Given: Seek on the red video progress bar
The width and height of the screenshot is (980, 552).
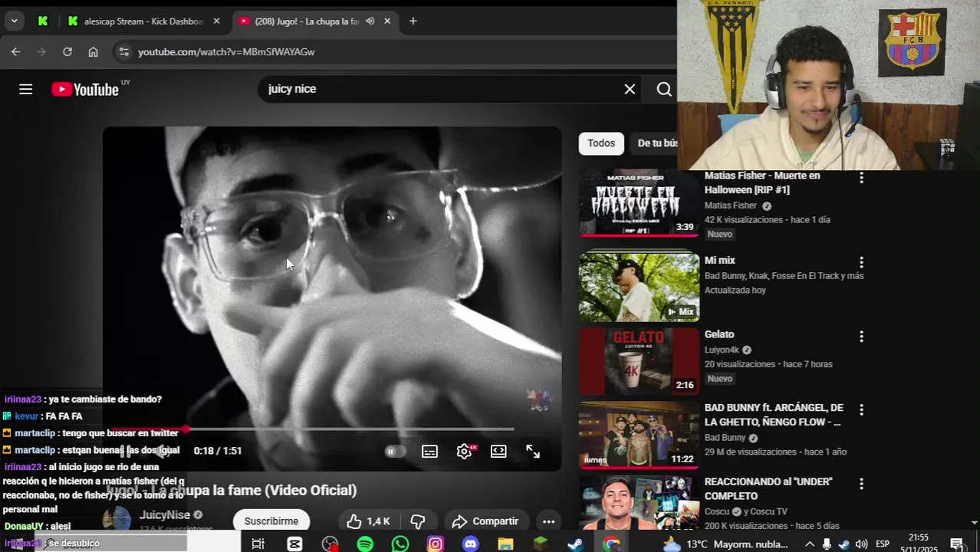Looking at the screenshot, I should [311, 429].
